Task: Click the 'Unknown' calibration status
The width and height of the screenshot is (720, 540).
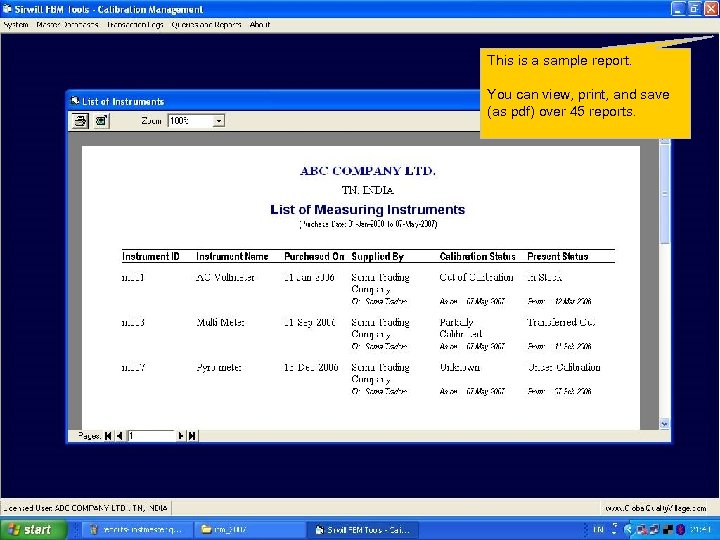Action: pyautogui.click(x=460, y=367)
